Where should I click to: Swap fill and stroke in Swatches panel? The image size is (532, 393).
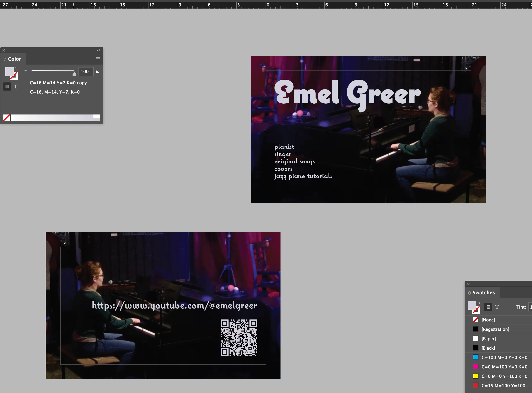click(479, 303)
